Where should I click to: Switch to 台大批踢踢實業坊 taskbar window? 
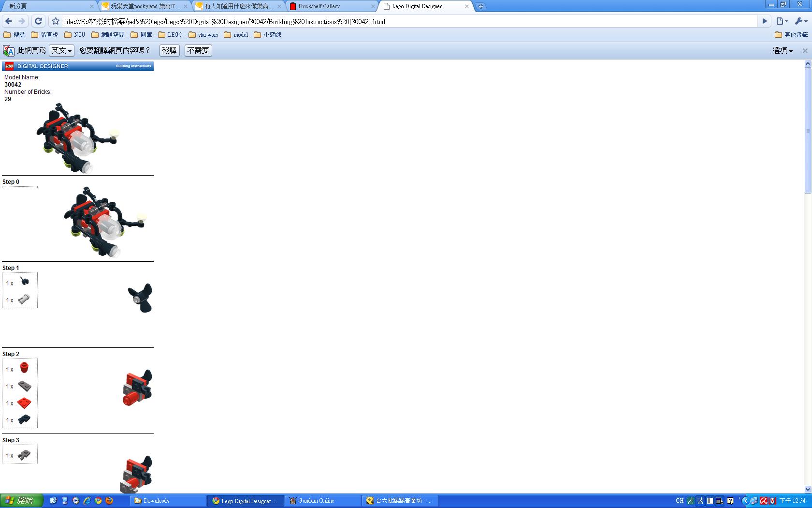pyautogui.click(x=401, y=501)
